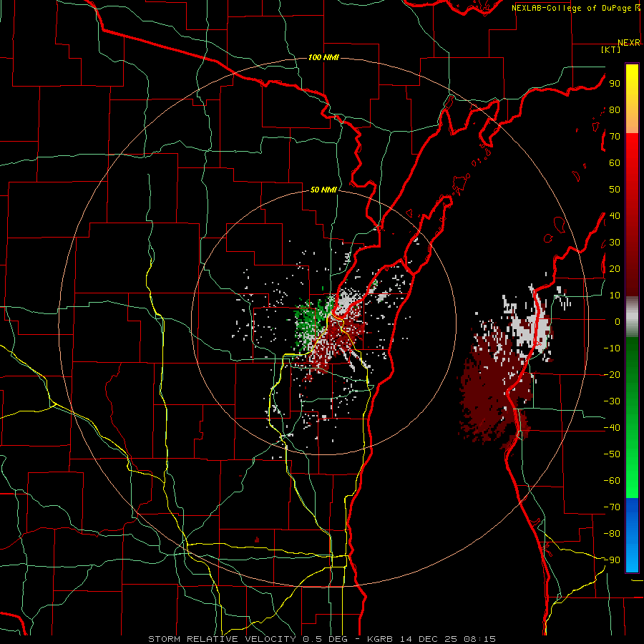Click the 50 NMI range ring label
The height and width of the screenshot is (644, 644).
pyautogui.click(x=323, y=190)
